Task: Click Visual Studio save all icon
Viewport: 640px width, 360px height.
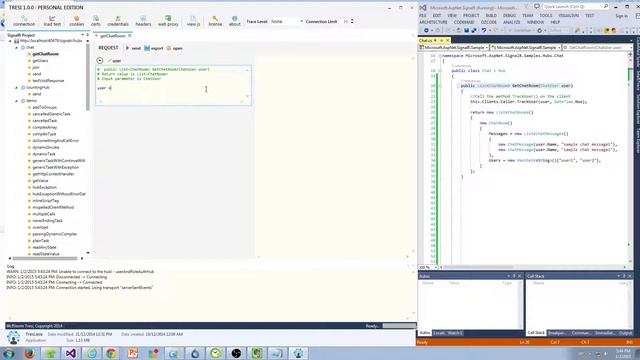Action: click(473, 31)
